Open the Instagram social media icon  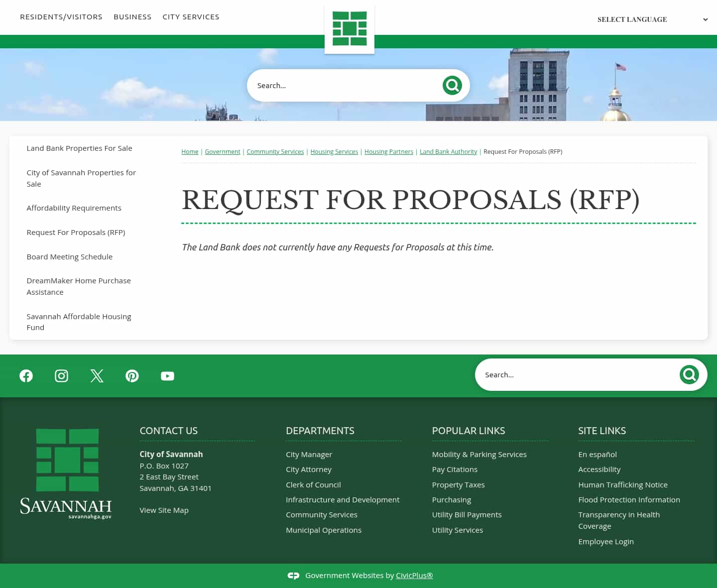coord(61,376)
